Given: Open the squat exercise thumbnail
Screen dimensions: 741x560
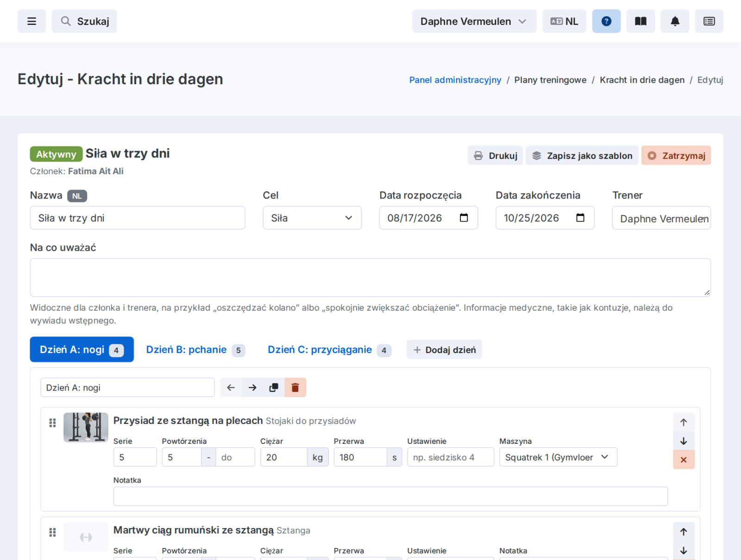Looking at the screenshot, I should coord(86,427).
